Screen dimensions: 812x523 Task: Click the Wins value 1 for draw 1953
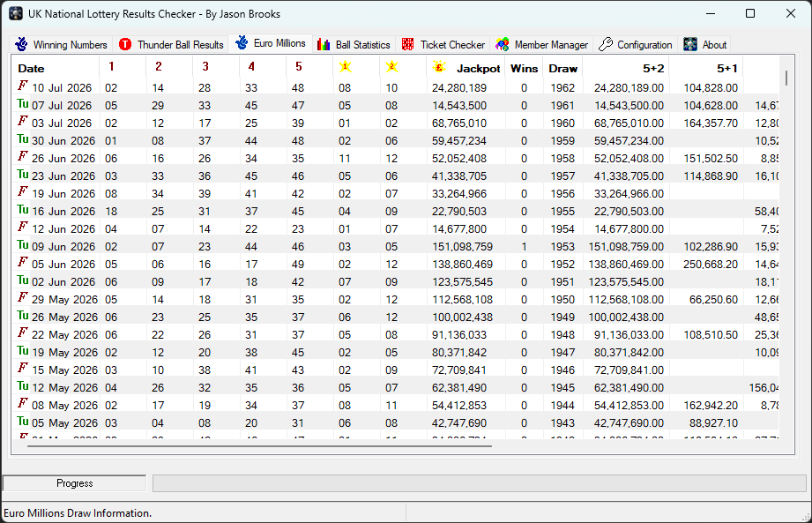[524, 246]
